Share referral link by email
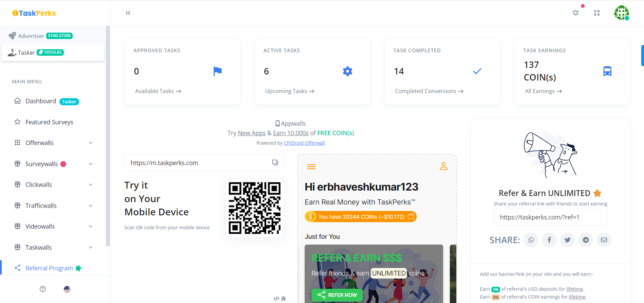The height and width of the screenshot is (303, 644). click(x=604, y=240)
